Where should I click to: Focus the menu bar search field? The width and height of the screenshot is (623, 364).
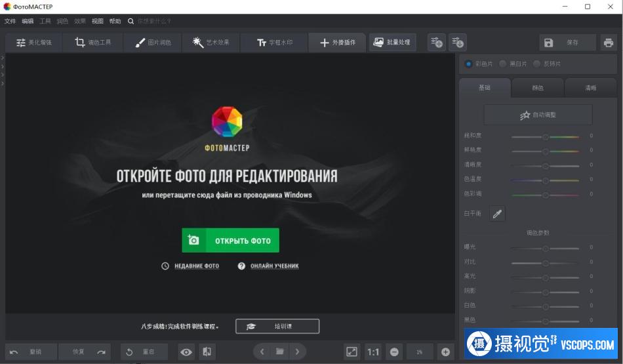[x=154, y=21]
